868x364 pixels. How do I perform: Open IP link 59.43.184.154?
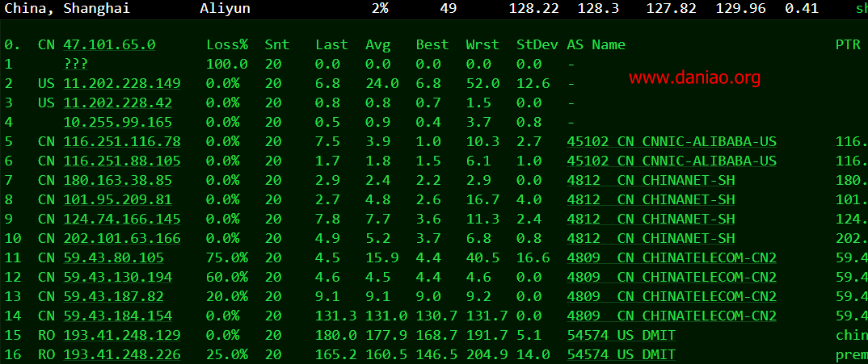click(118, 316)
